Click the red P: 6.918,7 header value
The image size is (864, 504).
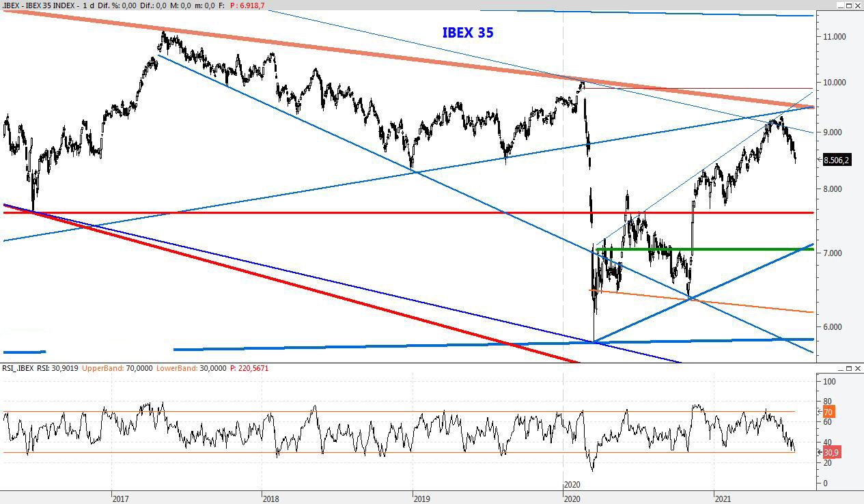247,5
